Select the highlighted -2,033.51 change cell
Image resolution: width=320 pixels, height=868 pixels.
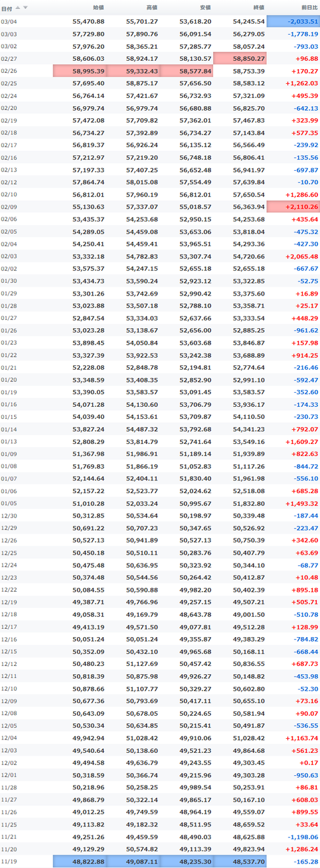pos(293,21)
